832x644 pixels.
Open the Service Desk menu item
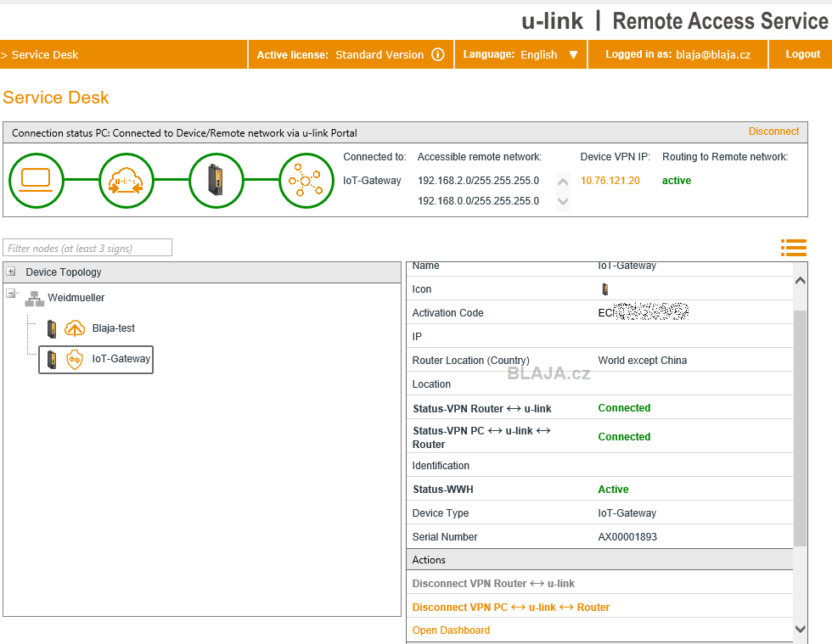[44, 54]
